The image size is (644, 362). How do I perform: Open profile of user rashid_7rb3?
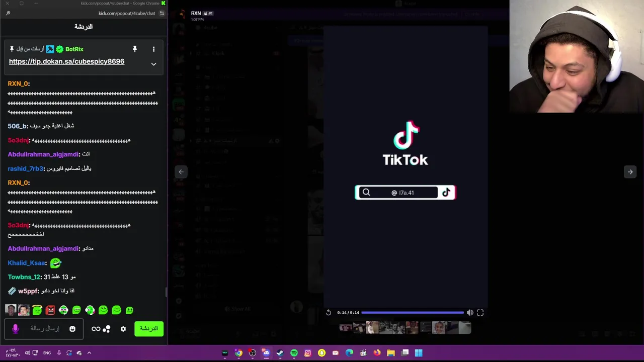click(x=26, y=168)
